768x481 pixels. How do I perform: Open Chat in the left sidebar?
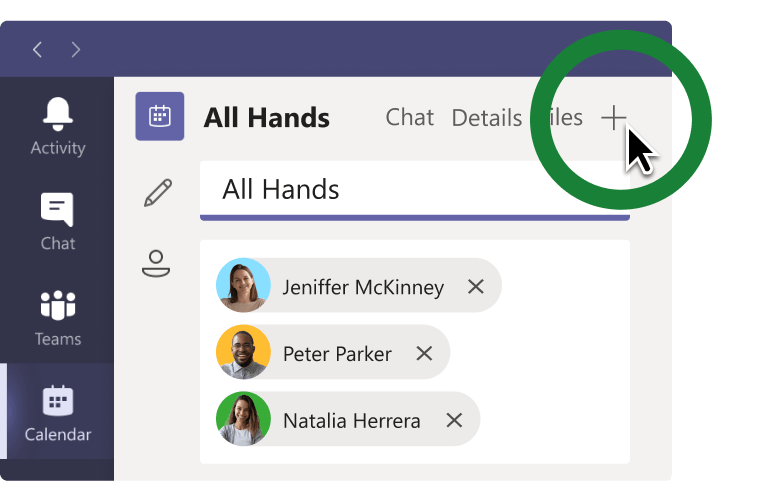point(58,221)
